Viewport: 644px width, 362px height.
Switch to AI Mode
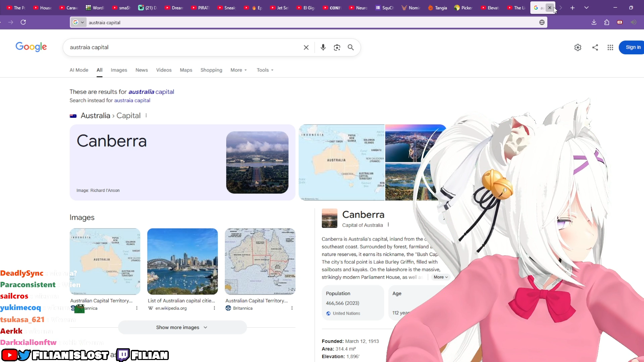[79, 70]
